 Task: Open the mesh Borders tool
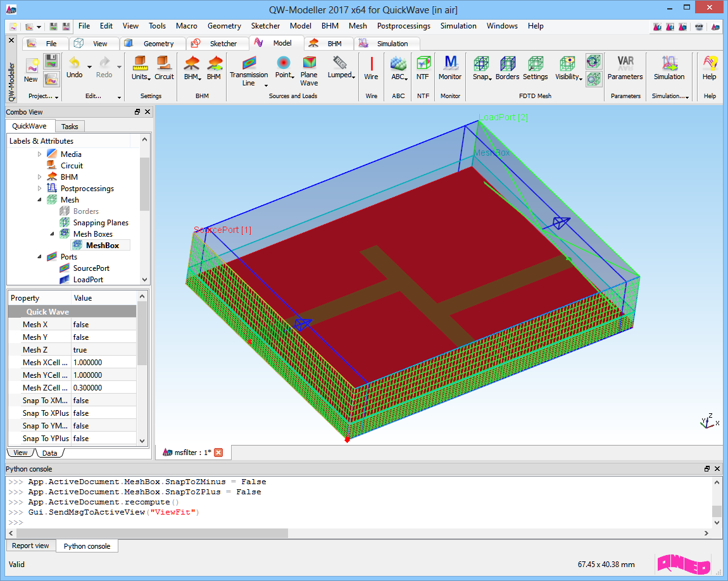coord(508,63)
